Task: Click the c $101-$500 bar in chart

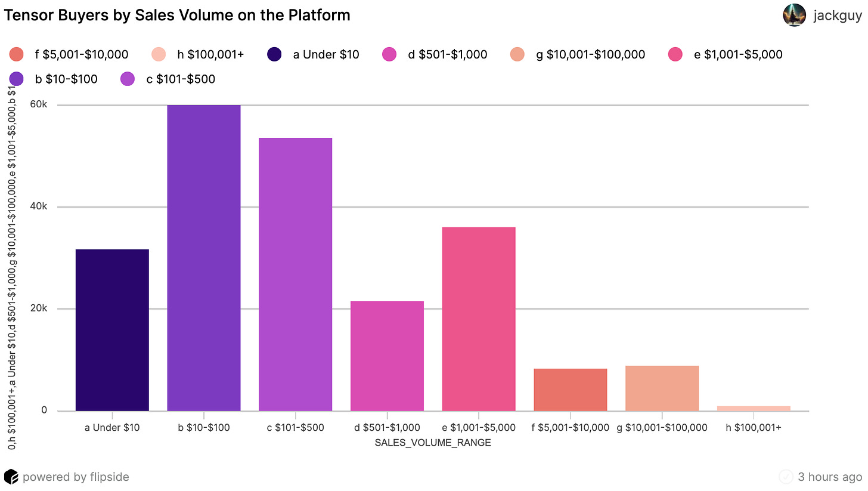Action: tap(295, 274)
